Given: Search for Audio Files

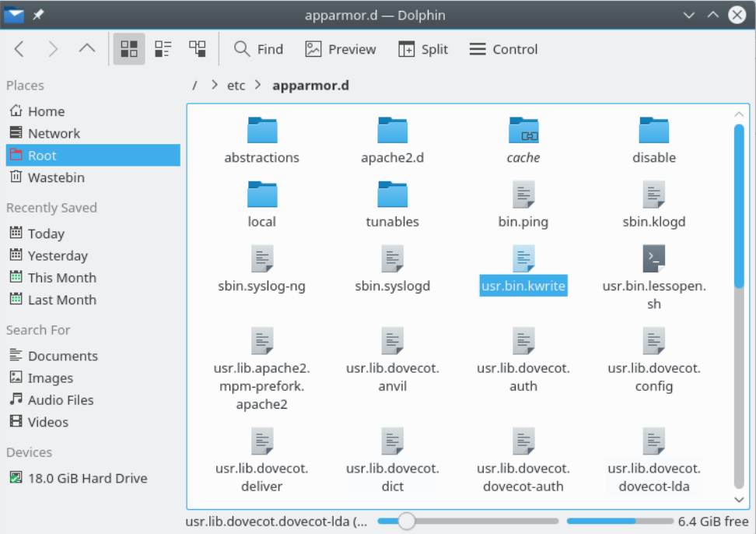Looking at the screenshot, I should [93, 400].
